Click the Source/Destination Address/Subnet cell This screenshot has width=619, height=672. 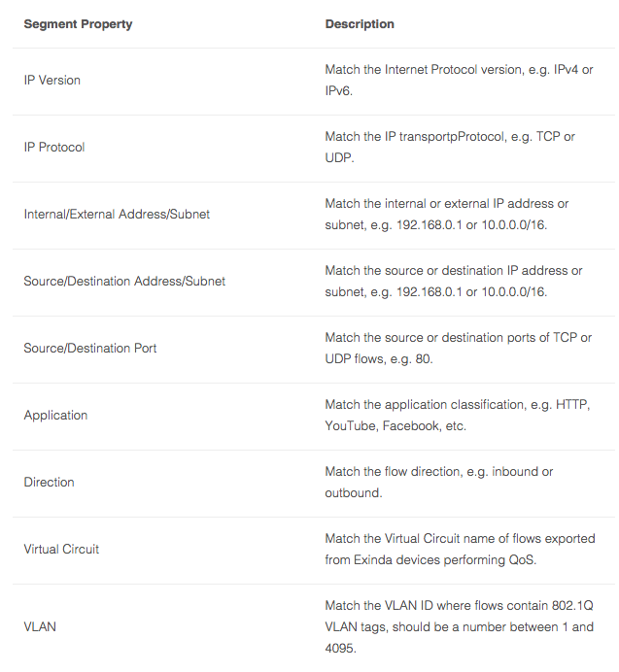(124, 282)
